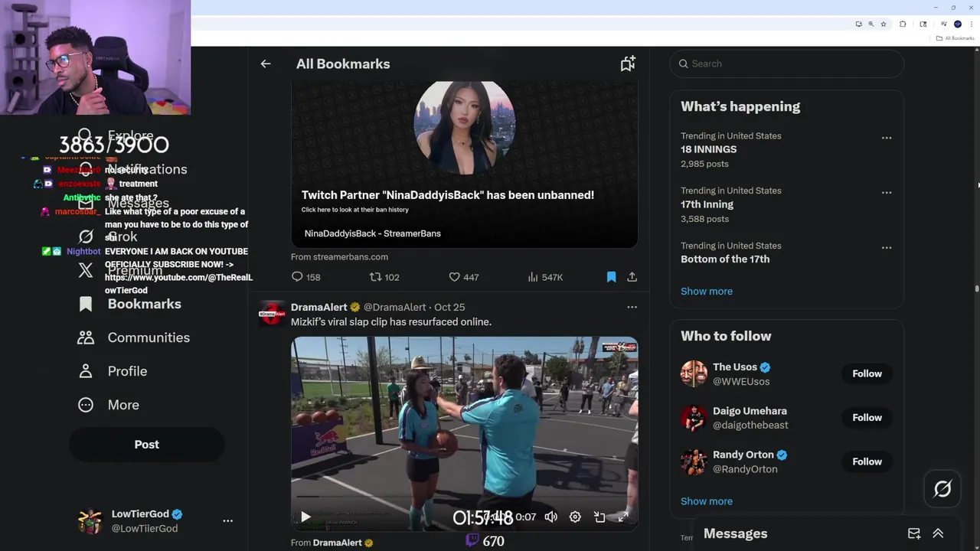Open LowTierGod account options menu
Image resolution: width=980 pixels, height=551 pixels.
(227, 520)
